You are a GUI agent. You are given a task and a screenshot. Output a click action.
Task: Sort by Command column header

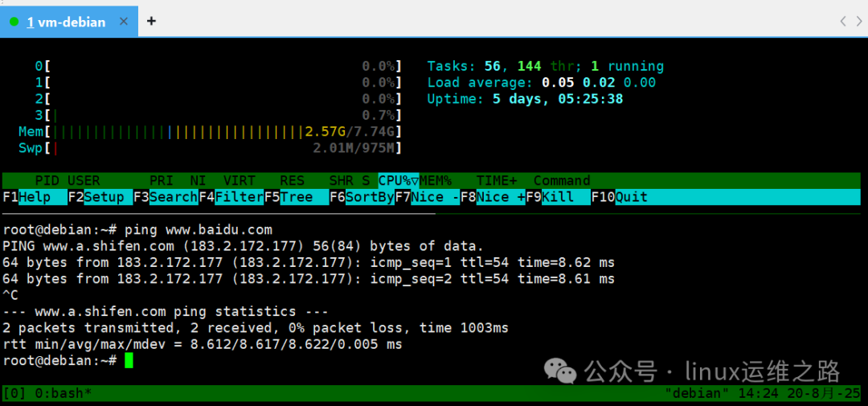click(x=562, y=181)
